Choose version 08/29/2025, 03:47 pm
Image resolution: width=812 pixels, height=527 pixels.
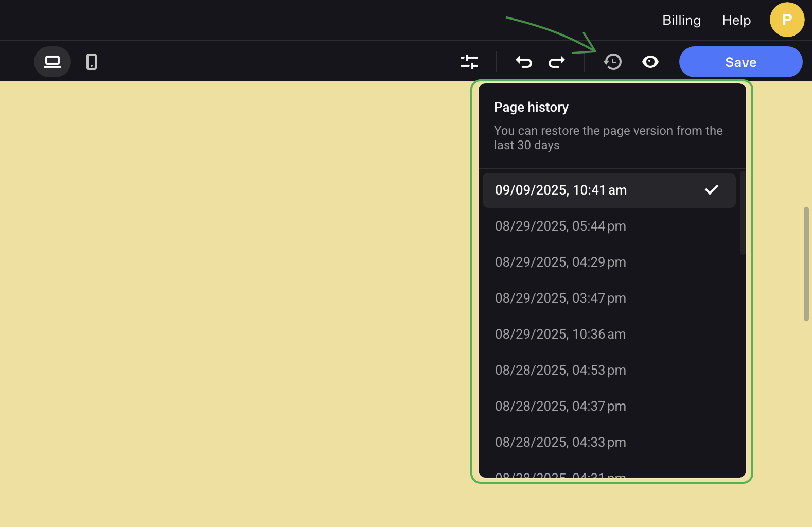click(560, 298)
